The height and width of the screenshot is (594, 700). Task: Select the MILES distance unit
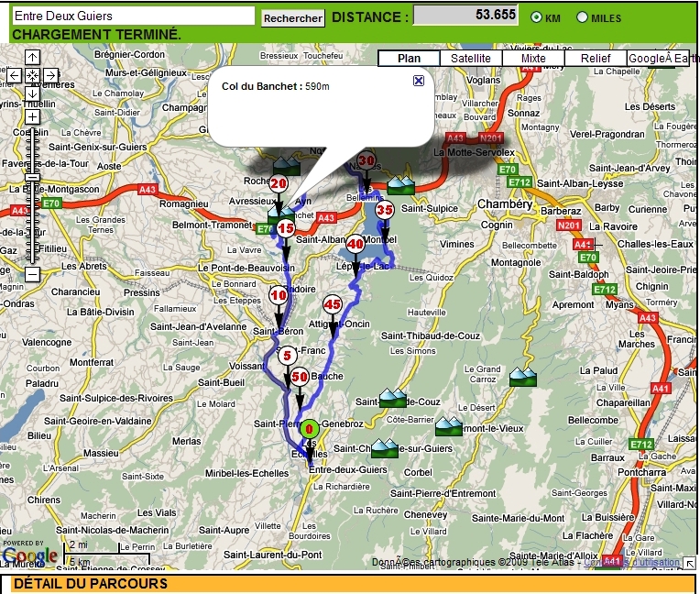tap(582, 17)
